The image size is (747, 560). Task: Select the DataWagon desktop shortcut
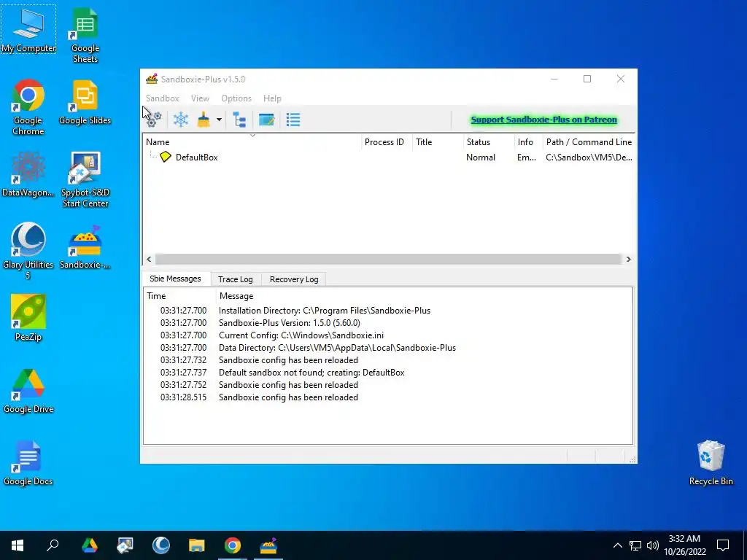point(28,174)
